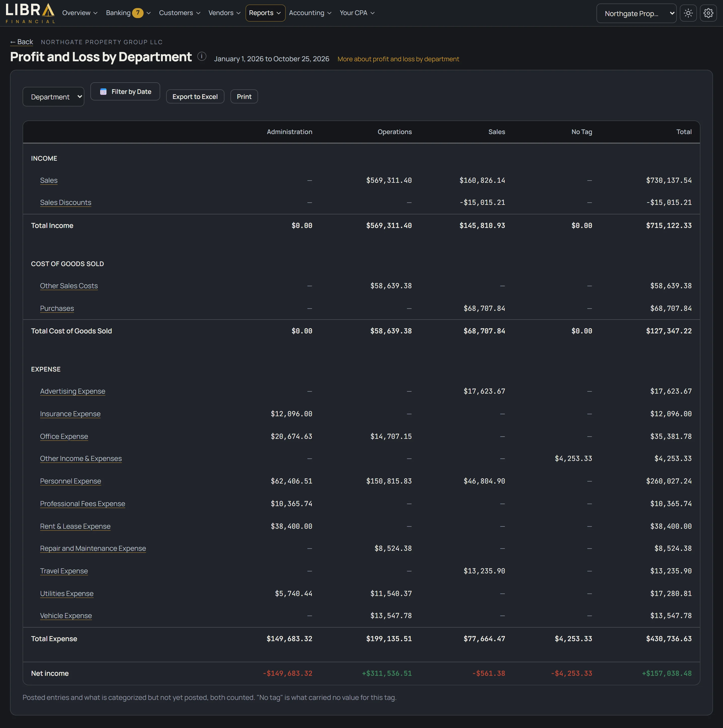Open the Reports menu
723x728 pixels.
(265, 13)
